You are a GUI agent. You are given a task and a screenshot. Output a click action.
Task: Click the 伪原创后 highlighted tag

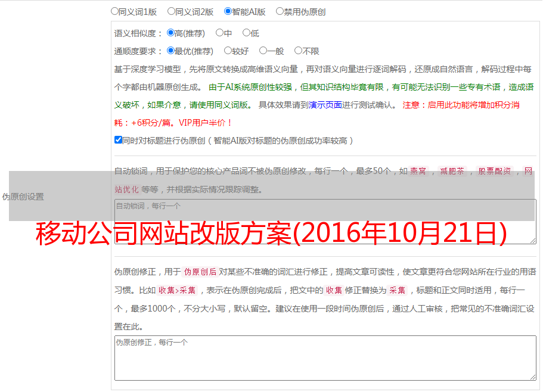click(x=200, y=272)
